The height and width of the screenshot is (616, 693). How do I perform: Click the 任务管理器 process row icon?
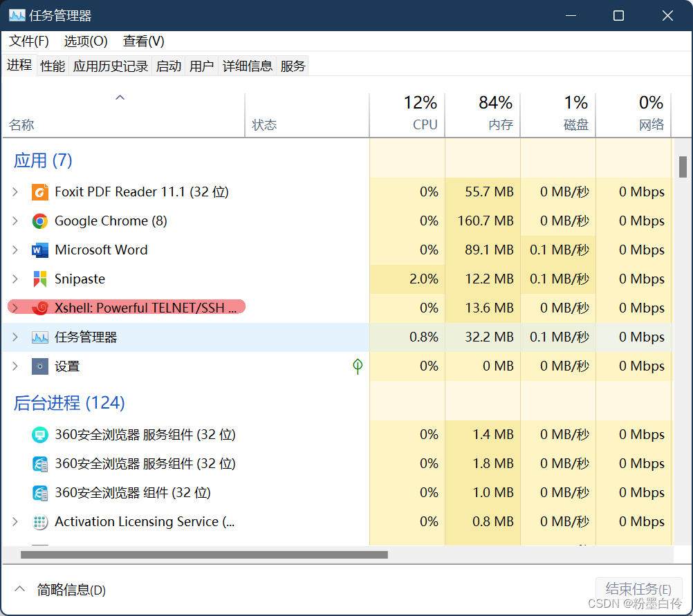[40, 337]
